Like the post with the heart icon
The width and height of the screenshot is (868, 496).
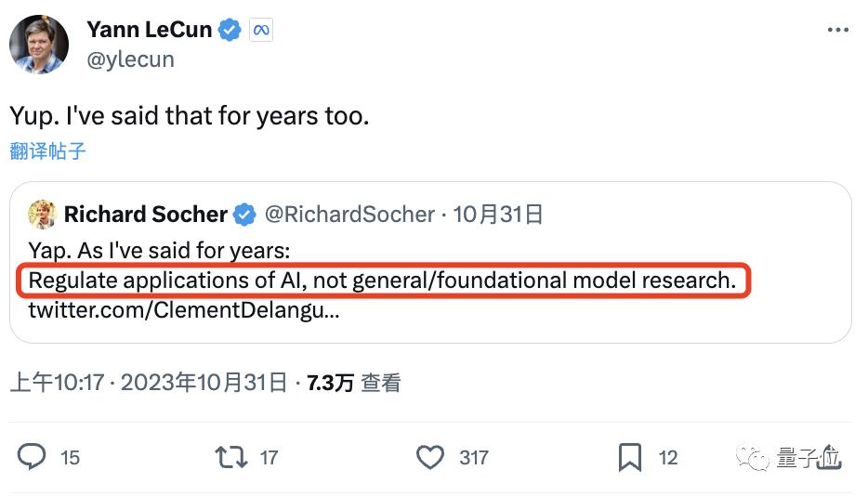(x=429, y=456)
